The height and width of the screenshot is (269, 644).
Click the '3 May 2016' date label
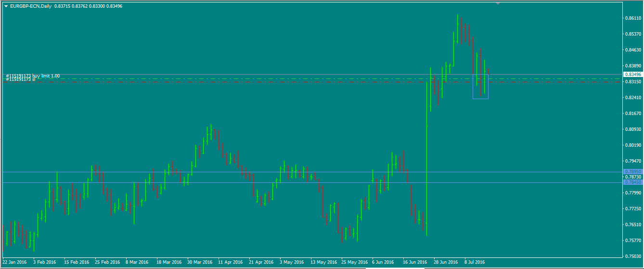pyautogui.click(x=292, y=262)
